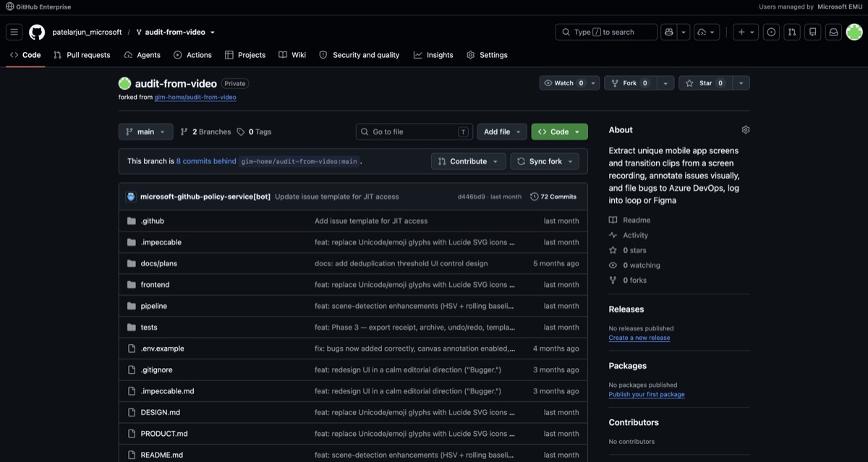Click Publish your first package link

pyautogui.click(x=647, y=395)
